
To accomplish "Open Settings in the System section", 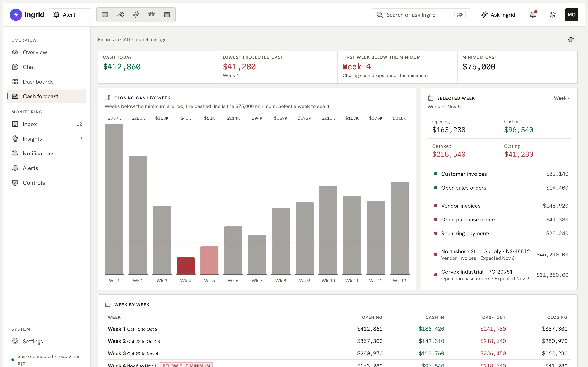I will point(47,341).
